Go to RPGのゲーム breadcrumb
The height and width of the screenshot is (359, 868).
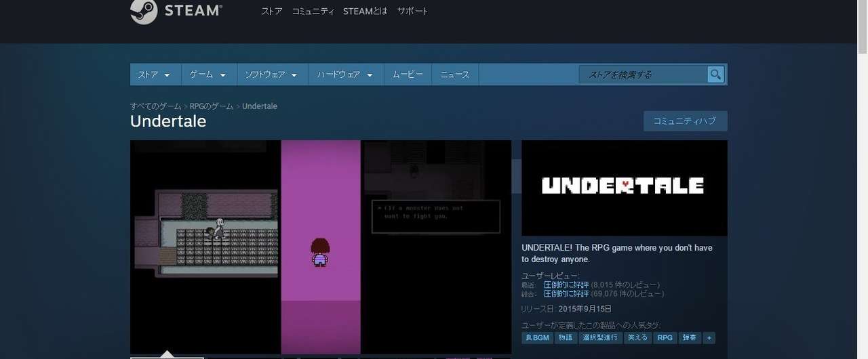(212, 106)
